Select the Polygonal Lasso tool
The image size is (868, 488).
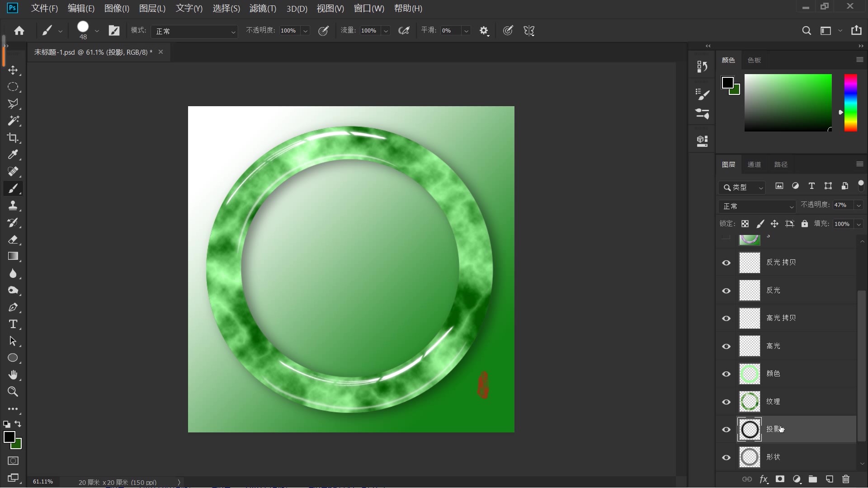coord(13,104)
